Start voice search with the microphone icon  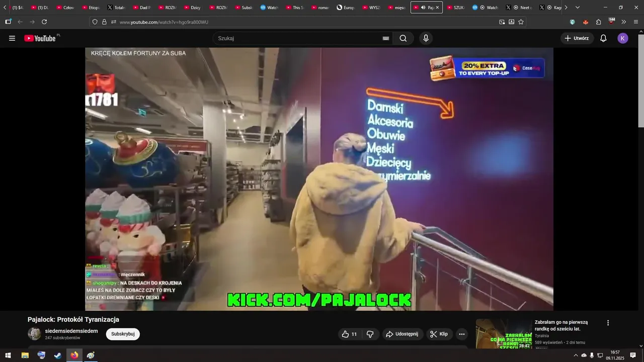pos(426,38)
